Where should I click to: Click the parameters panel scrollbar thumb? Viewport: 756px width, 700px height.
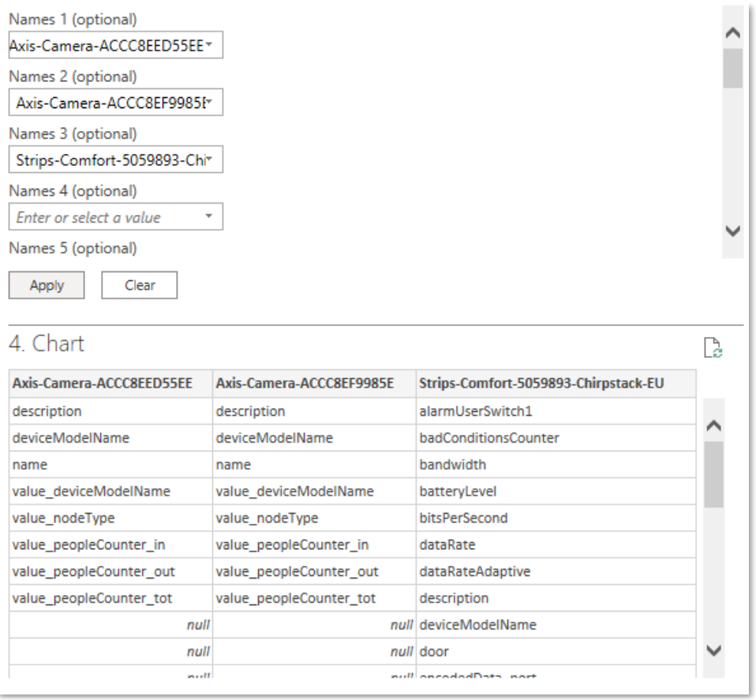[733, 68]
